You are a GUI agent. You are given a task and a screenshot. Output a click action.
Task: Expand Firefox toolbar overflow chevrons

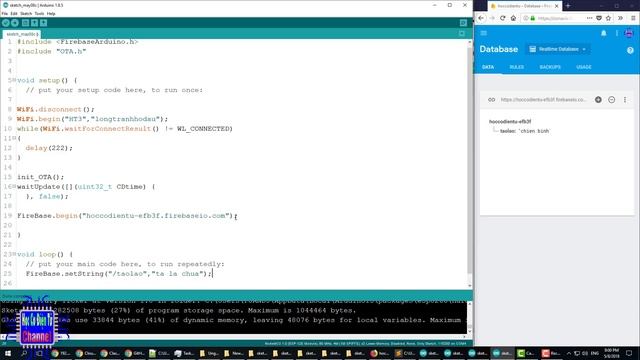coord(620,18)
